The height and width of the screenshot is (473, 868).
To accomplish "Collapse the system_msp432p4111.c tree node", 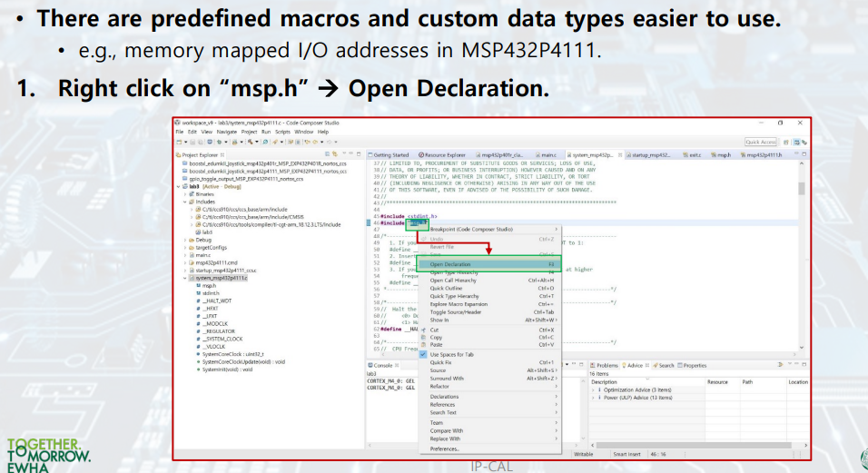I will click(185, 279).
